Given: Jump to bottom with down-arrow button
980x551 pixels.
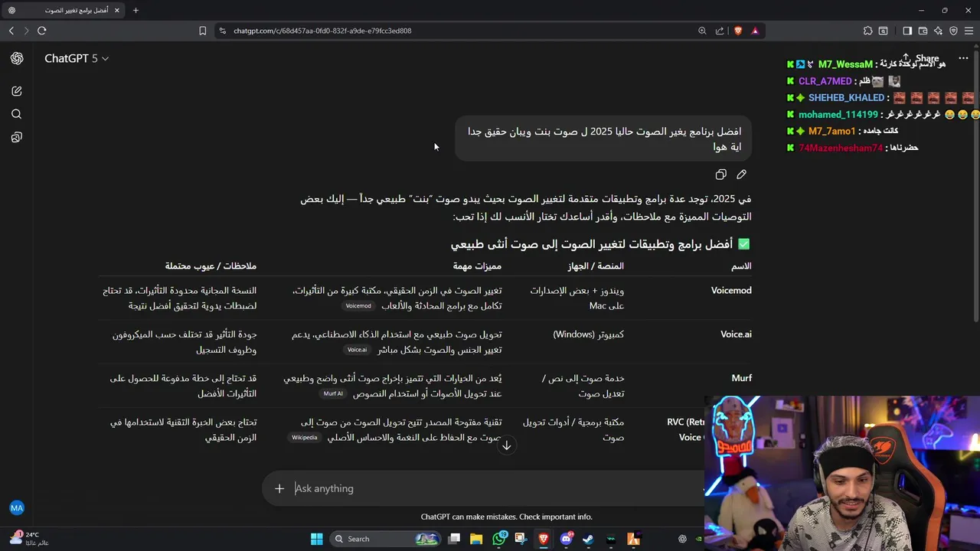Looking at the screenshot, I should pyautogui.click(x=506, y=445).
